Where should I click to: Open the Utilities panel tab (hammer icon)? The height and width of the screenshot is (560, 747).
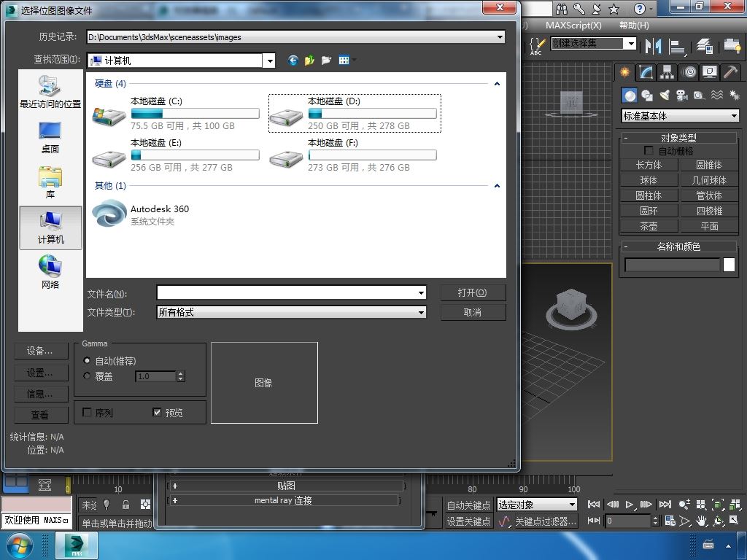pos(730,72)
